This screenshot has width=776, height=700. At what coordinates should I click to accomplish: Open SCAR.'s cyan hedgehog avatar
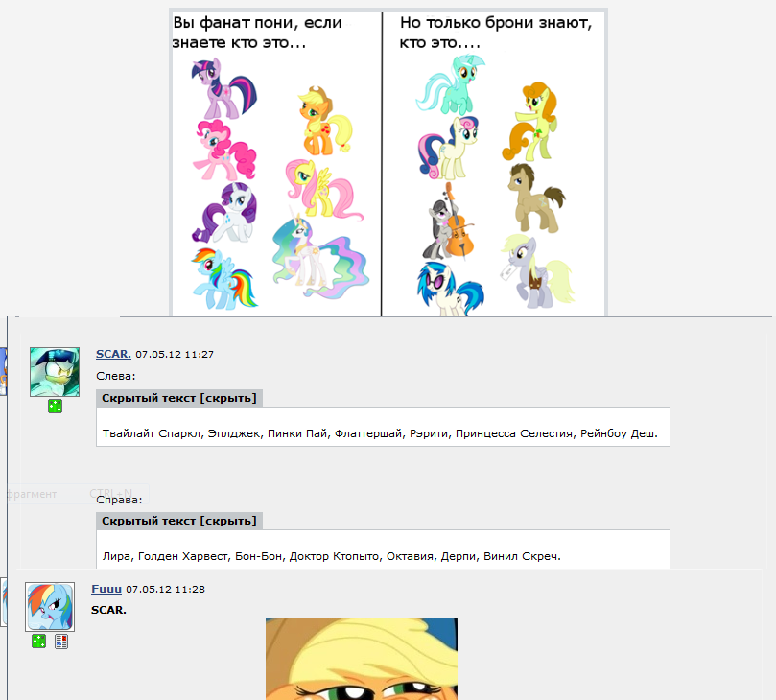point(55,372)
